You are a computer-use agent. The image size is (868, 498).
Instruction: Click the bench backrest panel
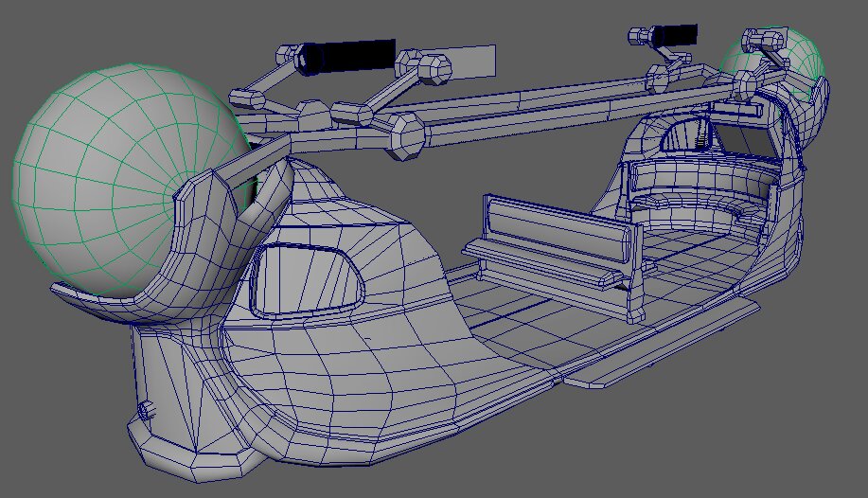[558, 227]
